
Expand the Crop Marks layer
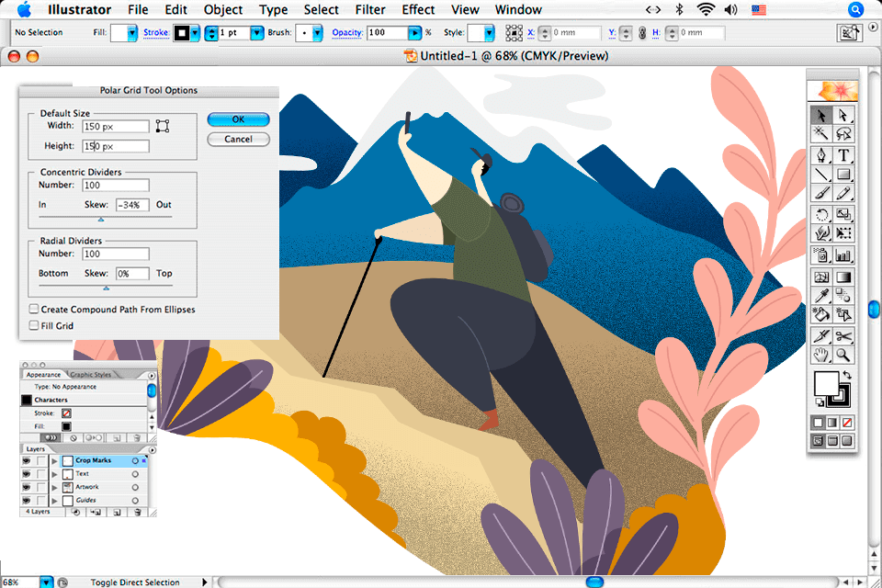tap(54, 459)
